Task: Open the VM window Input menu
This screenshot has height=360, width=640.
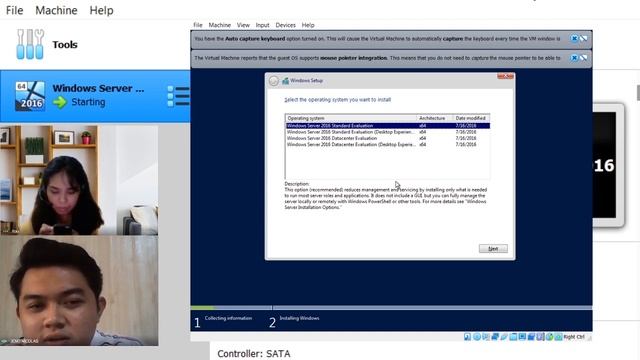Action: (262, 25)
